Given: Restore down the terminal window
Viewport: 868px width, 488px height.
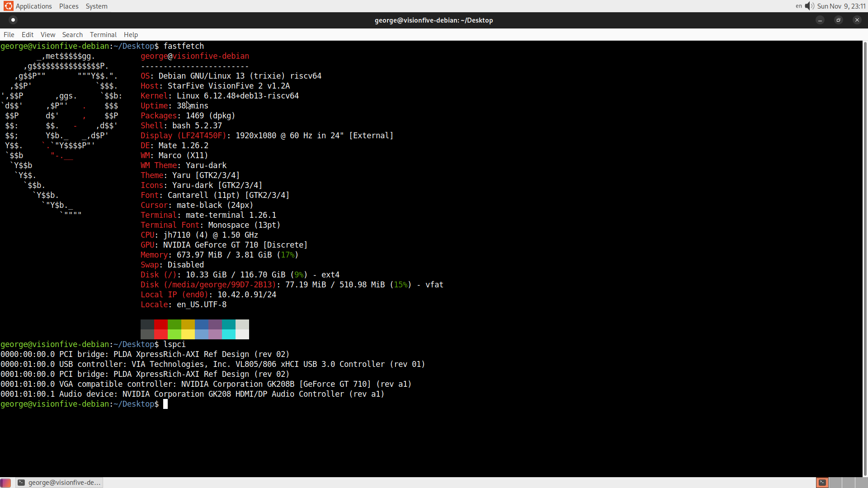Looking at the screenshot, I should (x=839, y=20).
